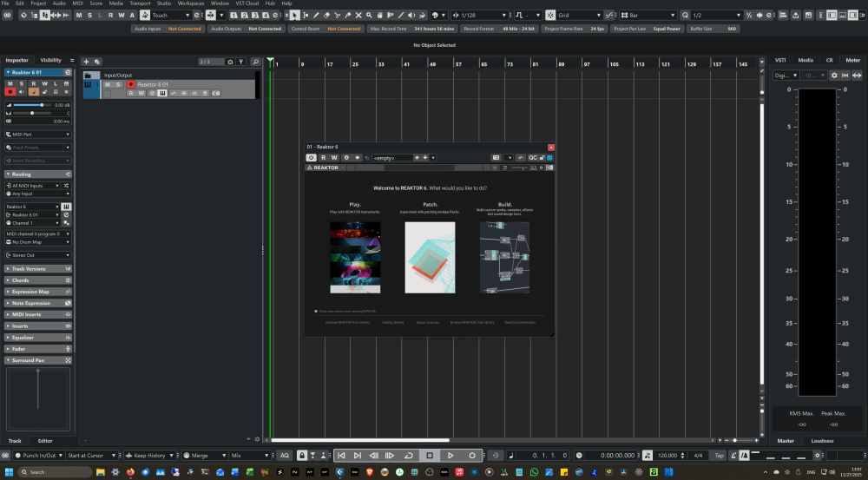
Task: Click the Tap tempo button
Action: [719, 455]
